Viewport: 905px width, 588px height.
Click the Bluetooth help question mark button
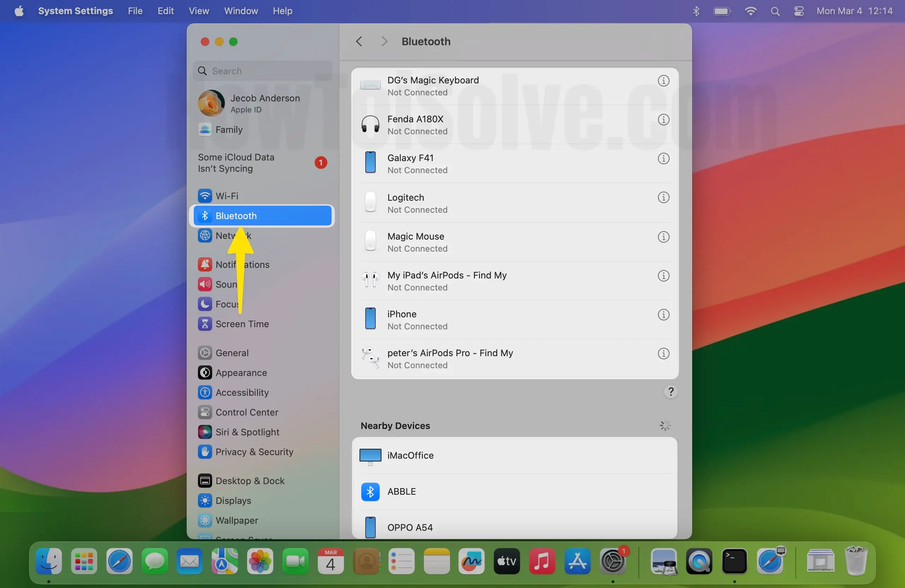(671, 392)
